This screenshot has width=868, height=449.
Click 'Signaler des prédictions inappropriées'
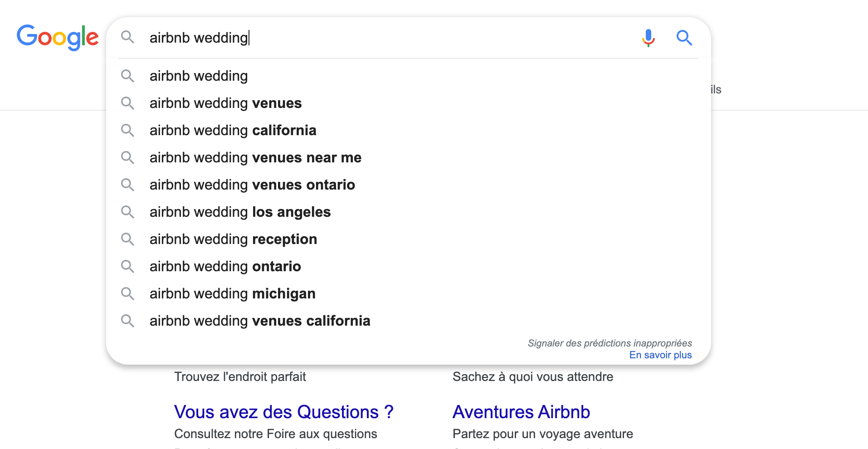tap(610, 343)
